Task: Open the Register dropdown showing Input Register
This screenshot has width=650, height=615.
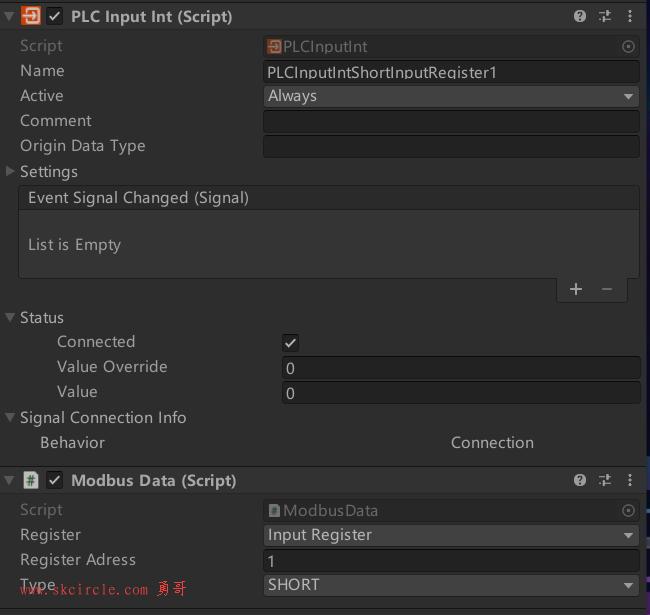Action: click(451, 535)
